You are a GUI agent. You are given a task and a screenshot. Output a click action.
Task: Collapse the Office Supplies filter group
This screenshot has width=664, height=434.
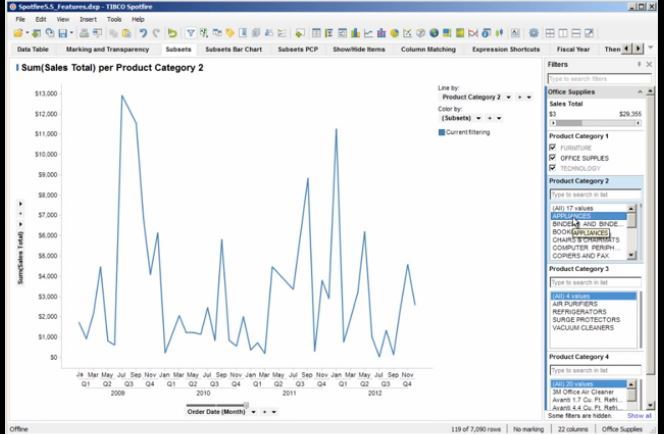639,92
